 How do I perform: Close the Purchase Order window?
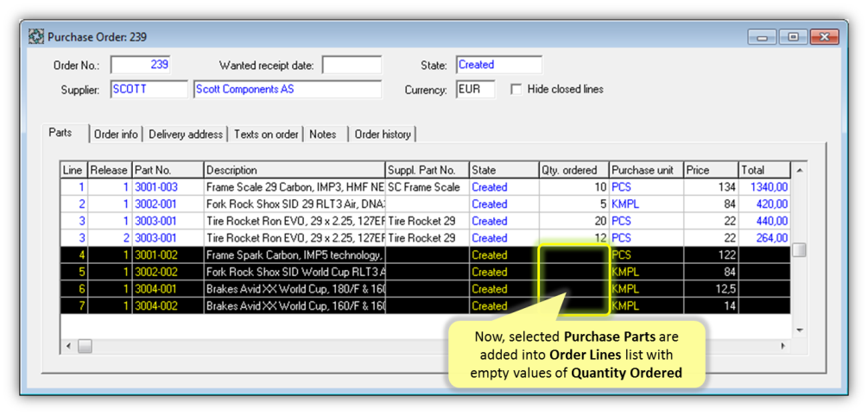coord(824,37)
